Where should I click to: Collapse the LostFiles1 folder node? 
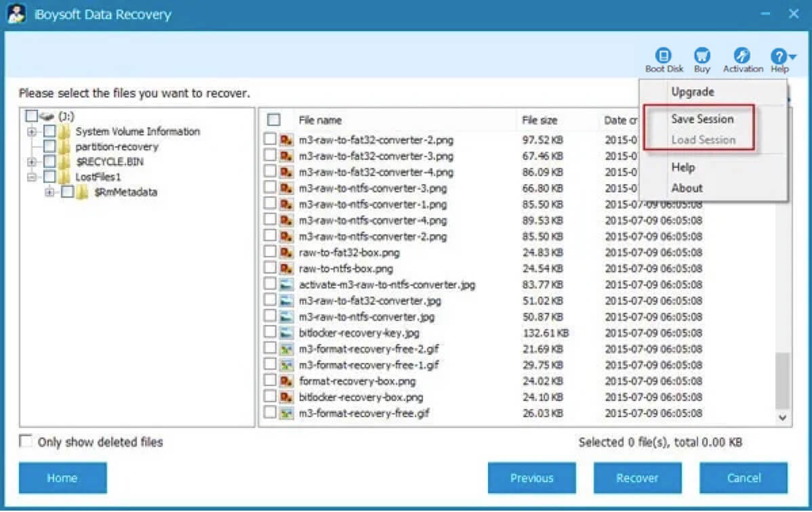pos(32,177)
